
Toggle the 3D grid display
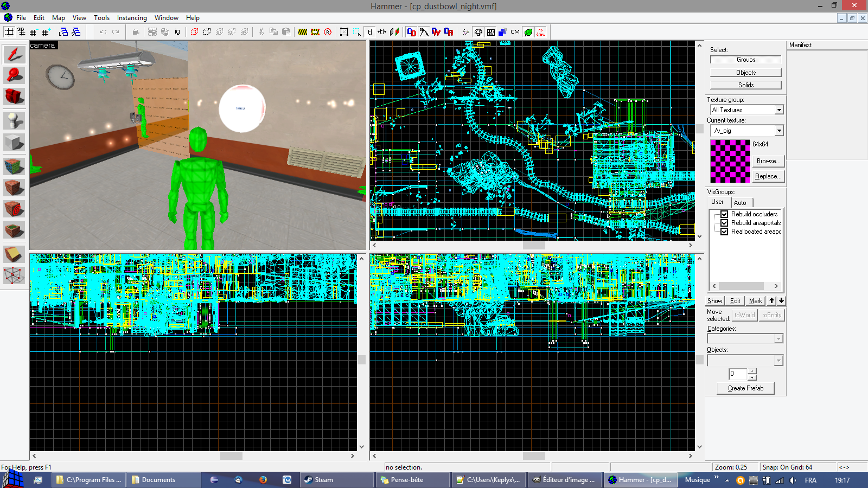point(22,32)
